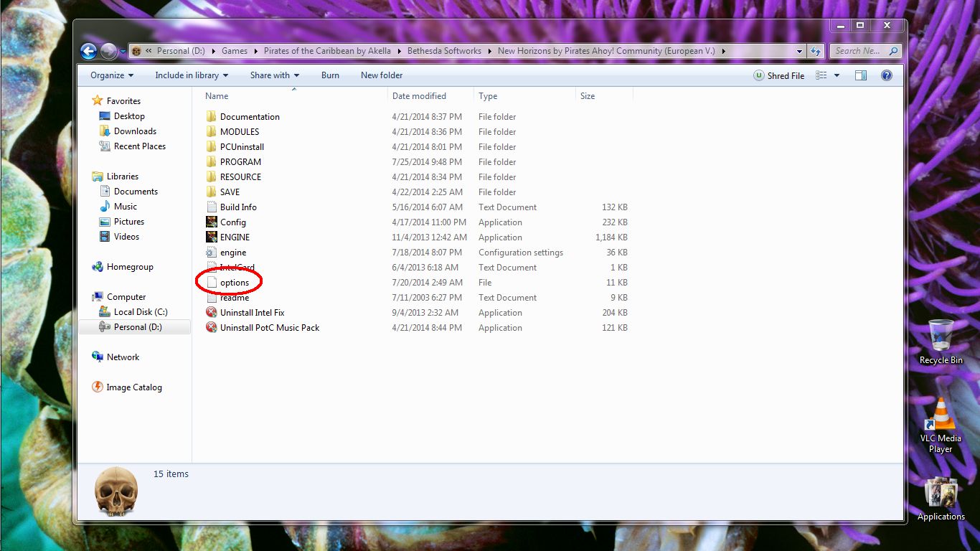The image size is (980, 551).
Task: Select the MODULES folder
Action: [x=240, y=132]
